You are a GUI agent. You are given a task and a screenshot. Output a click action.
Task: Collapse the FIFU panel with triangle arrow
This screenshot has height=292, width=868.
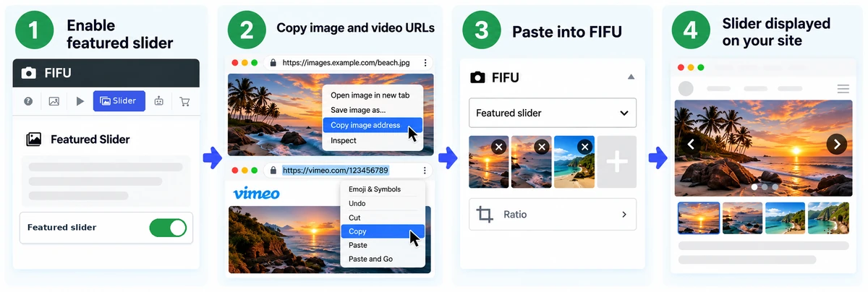[631, 77]
